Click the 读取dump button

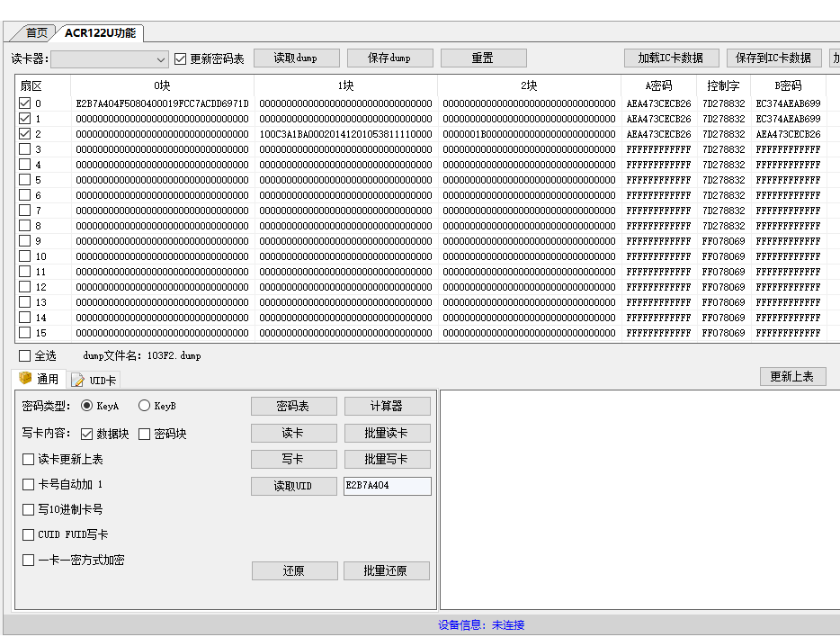tap(296, 58)
